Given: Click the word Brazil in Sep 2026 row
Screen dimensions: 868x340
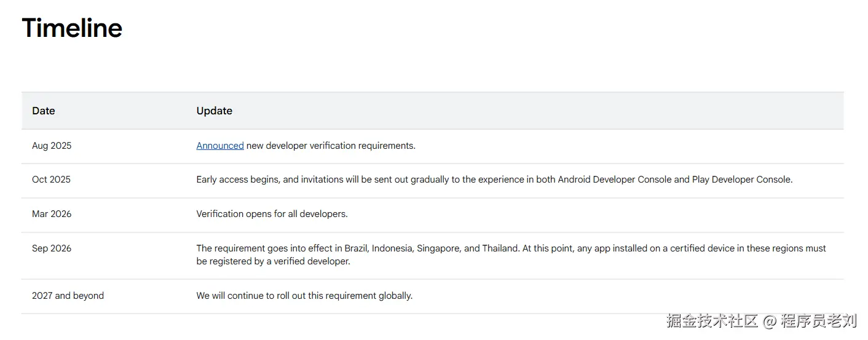Looking at the screenshot, I should [357, 248].
